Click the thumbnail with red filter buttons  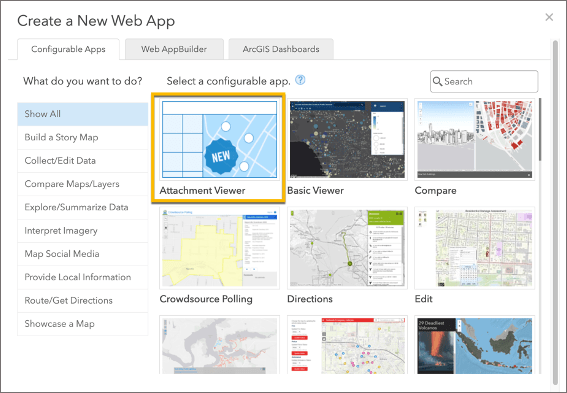(x=347, y=345)
